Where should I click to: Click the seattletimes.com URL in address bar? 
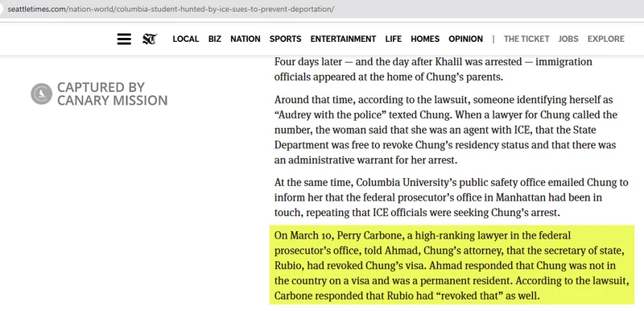point(171,9)
